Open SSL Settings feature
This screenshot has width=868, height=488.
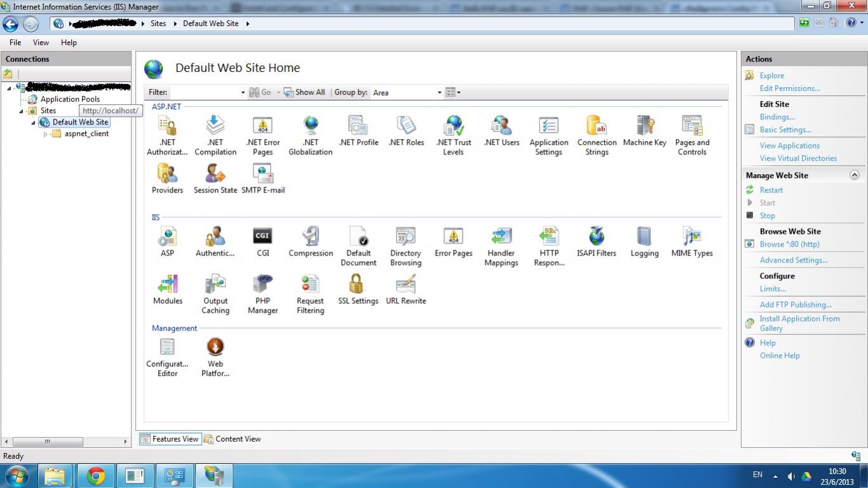coord(358,289)
